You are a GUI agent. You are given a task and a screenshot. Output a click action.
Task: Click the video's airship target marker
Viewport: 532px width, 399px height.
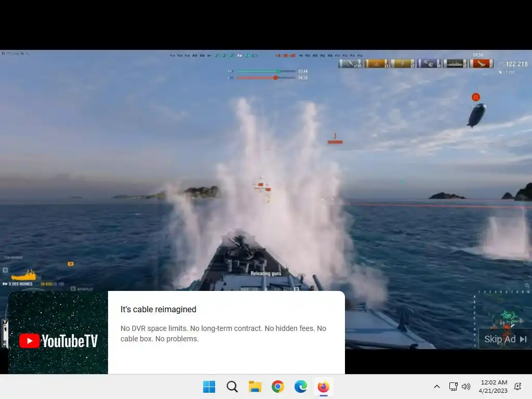[x=476, y=97]
